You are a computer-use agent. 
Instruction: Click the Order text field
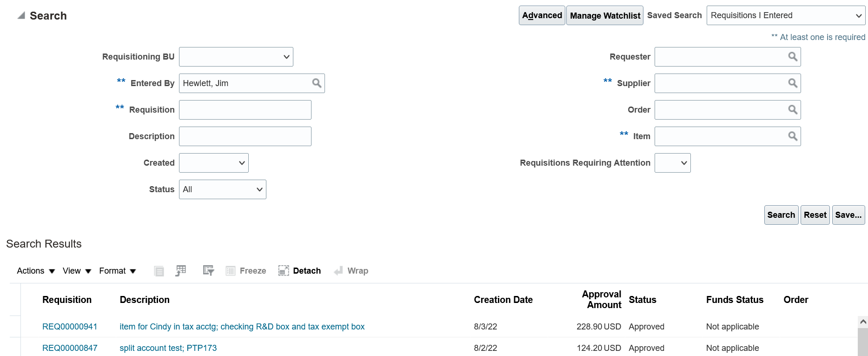point(721,110)
